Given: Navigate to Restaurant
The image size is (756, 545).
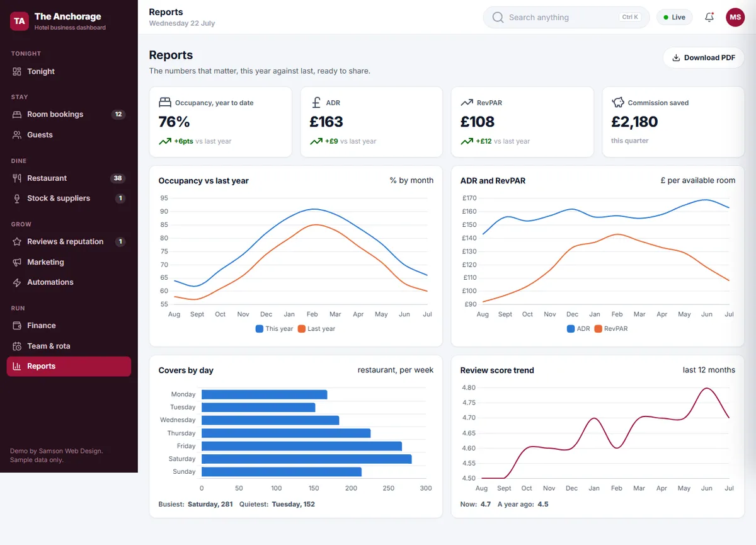Looking at the screenshot, I should coord(69,178).
